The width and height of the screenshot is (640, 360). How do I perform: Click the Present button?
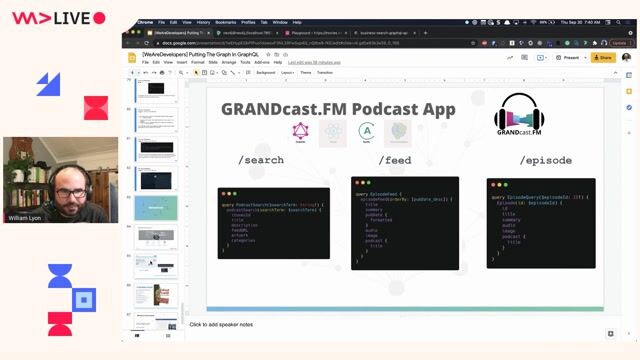pyautogui.click(x=568, y=58)
